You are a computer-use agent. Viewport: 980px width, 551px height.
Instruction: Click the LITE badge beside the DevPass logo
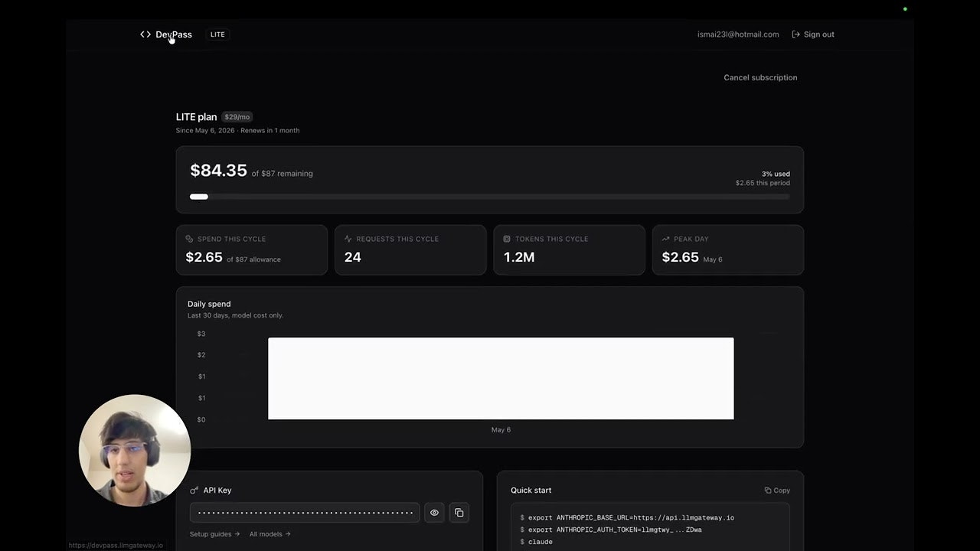[x=217, y=34]
